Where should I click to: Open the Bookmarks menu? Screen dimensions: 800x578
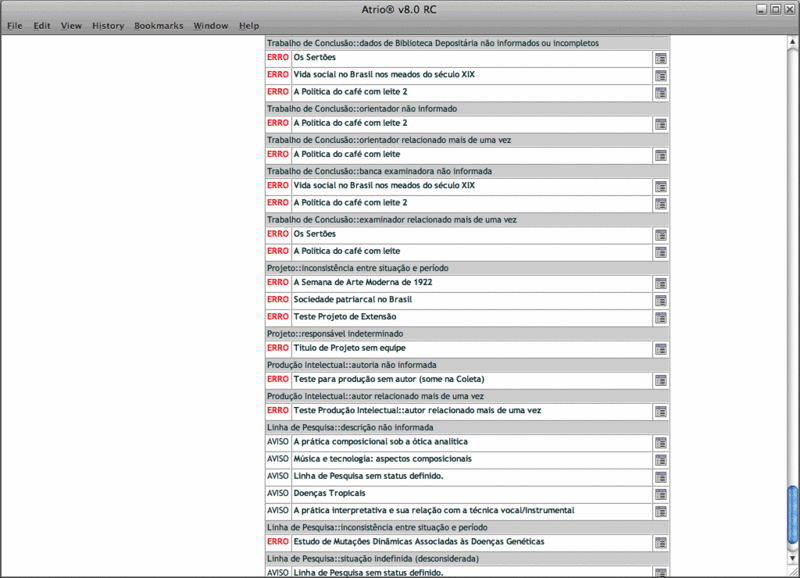point(158,25)
